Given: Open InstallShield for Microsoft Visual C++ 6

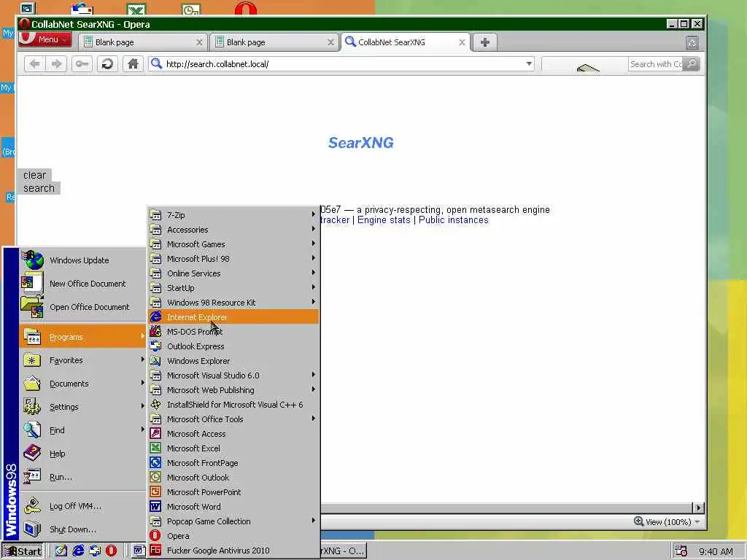Looking at the screenshot, I should tap(233, 405).
